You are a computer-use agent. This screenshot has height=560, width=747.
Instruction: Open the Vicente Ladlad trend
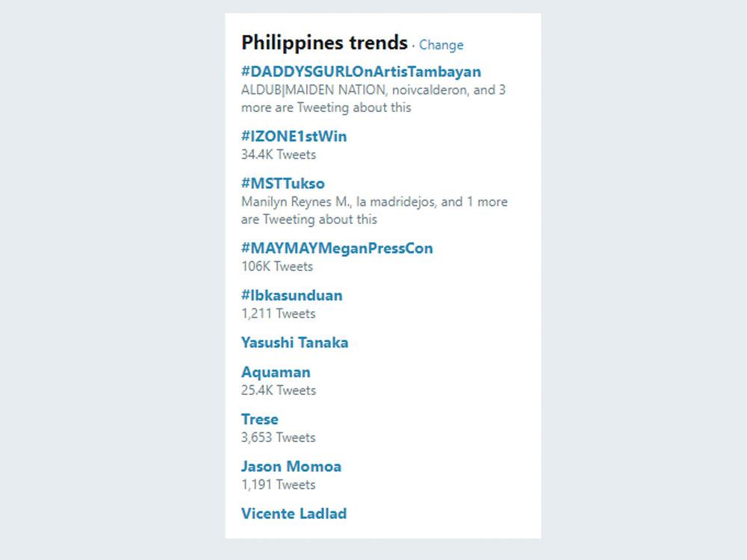tap(294, 514)
